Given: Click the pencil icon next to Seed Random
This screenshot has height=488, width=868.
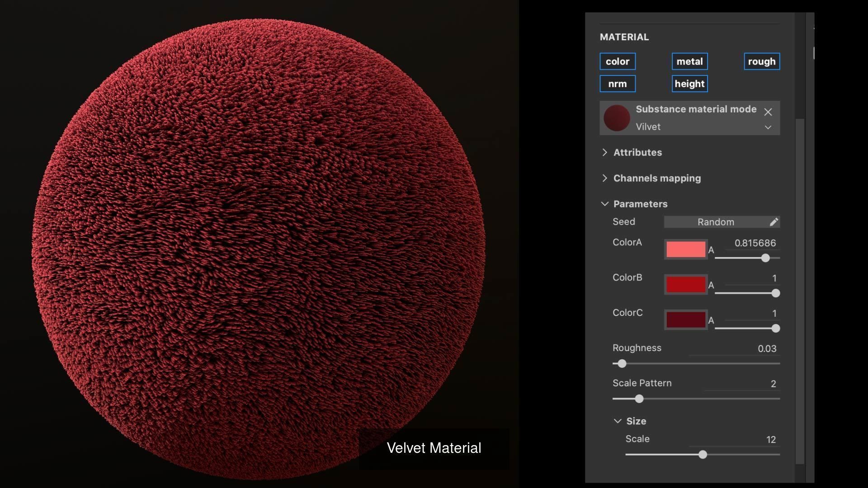Looking at the screenshot, I should tap(774, 222).
